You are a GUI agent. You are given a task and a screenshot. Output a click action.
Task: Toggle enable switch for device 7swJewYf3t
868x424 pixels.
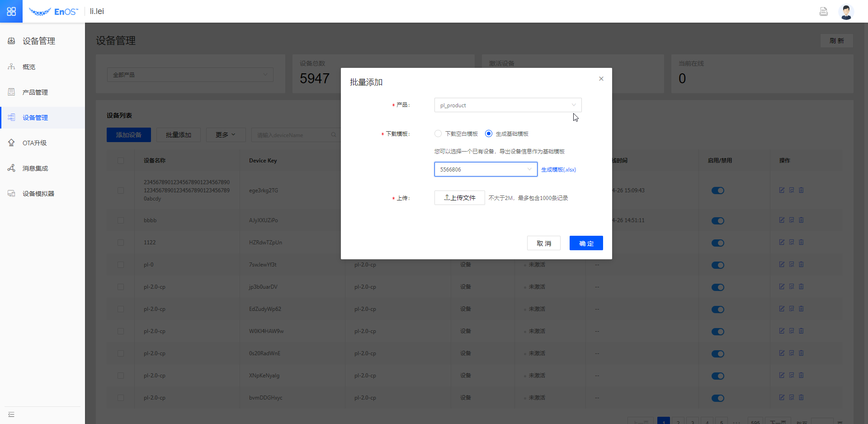point(718,265)
